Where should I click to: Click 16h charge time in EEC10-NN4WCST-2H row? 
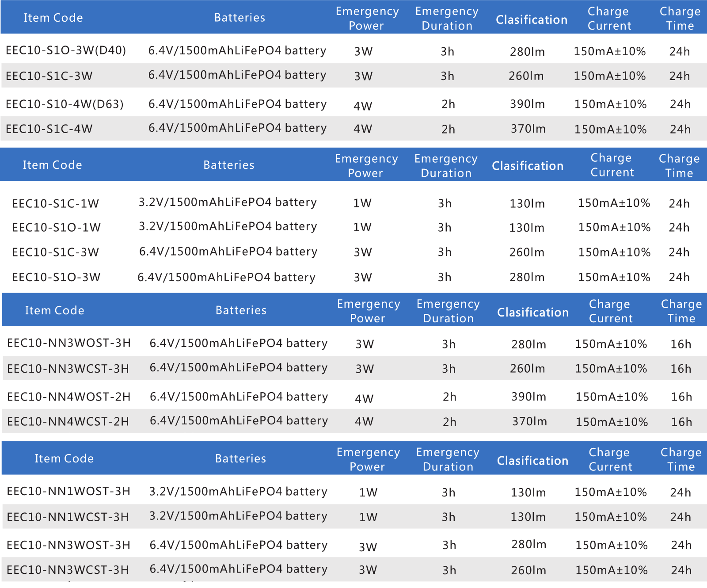(681, 422)
